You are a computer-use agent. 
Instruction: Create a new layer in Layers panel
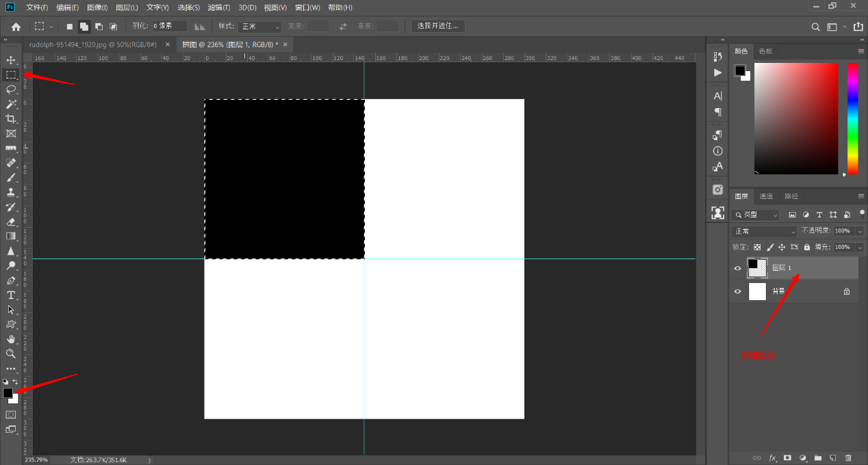[833, 457]
